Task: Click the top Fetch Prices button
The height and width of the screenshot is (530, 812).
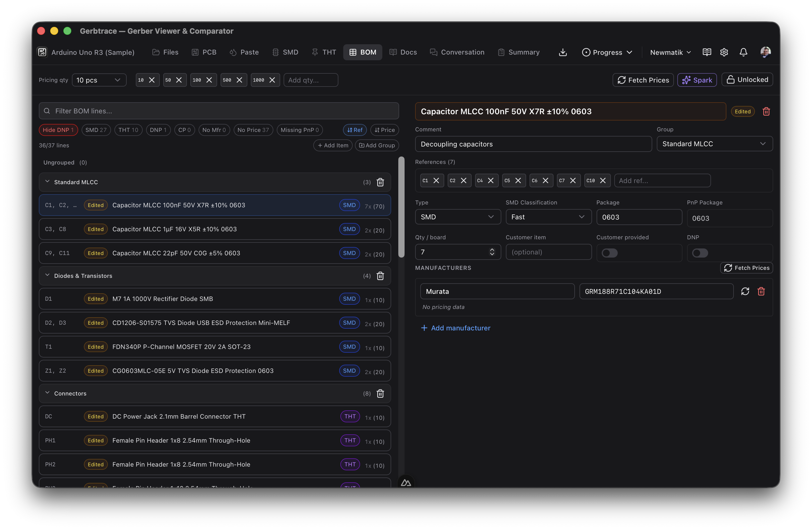Action: (643, 80)
